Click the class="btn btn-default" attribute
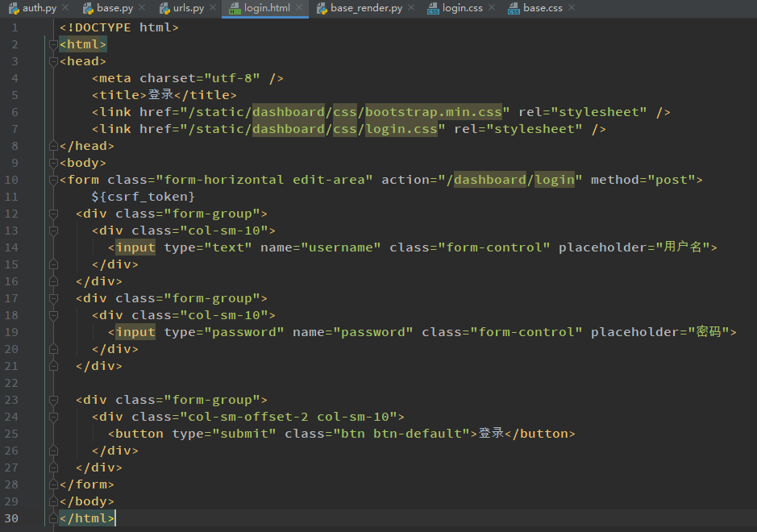Viewport: 757px width, 532px height. 377,434
